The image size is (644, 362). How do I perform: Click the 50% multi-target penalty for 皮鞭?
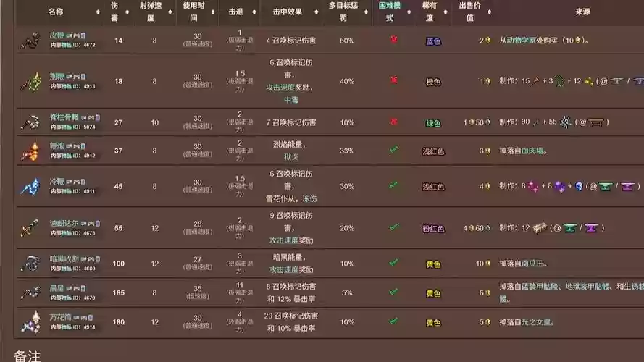347,41
